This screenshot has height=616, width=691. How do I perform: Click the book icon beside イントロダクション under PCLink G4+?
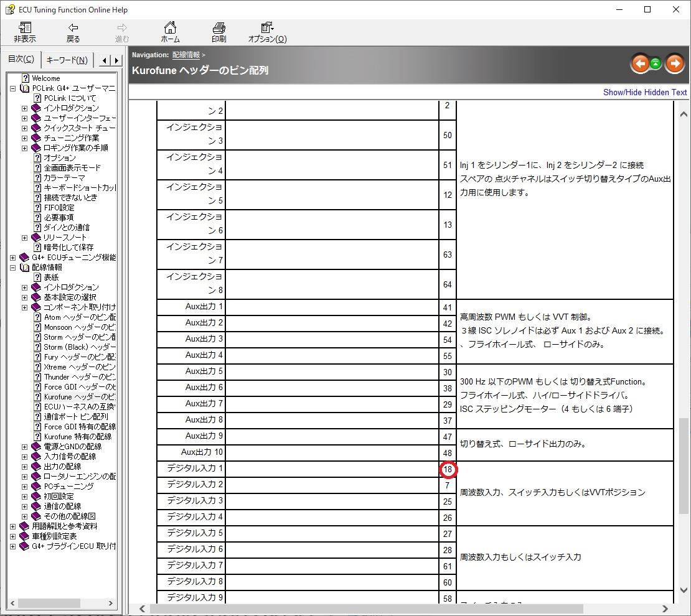[36, 108]
